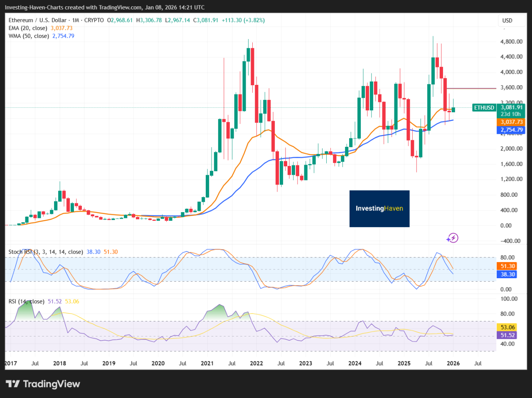Click the orange 51.30 Stoch RSI value label

point(507,266)
